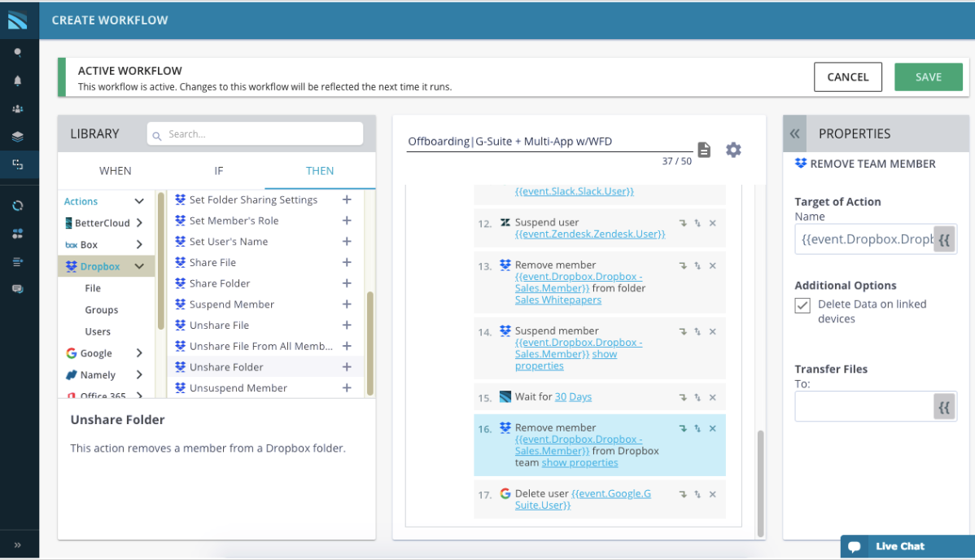Open Dropbox Users subcategory

(98, 331)
